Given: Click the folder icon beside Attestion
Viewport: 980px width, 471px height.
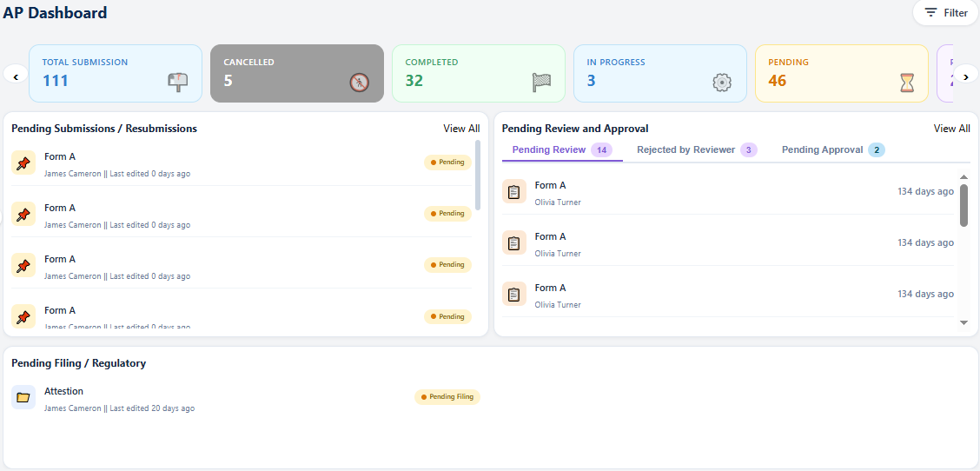Looking at the screenshot, I should click(x=23, y=397).
